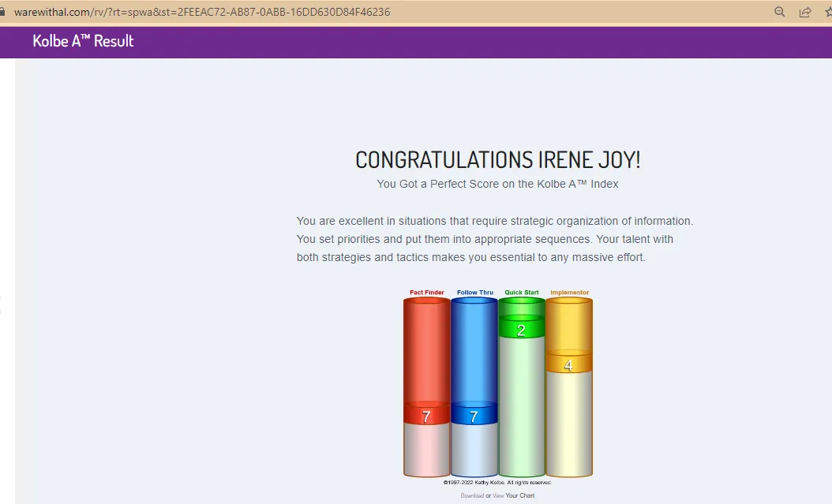Click the zoom magnifier icon in address bar
Screen dimensions: 832x504
click(779, 12)
